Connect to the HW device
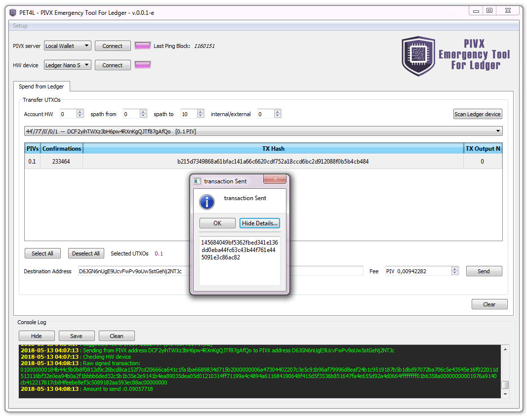The image size is (527, 420). pyautogui.click(x=113, y=65)
